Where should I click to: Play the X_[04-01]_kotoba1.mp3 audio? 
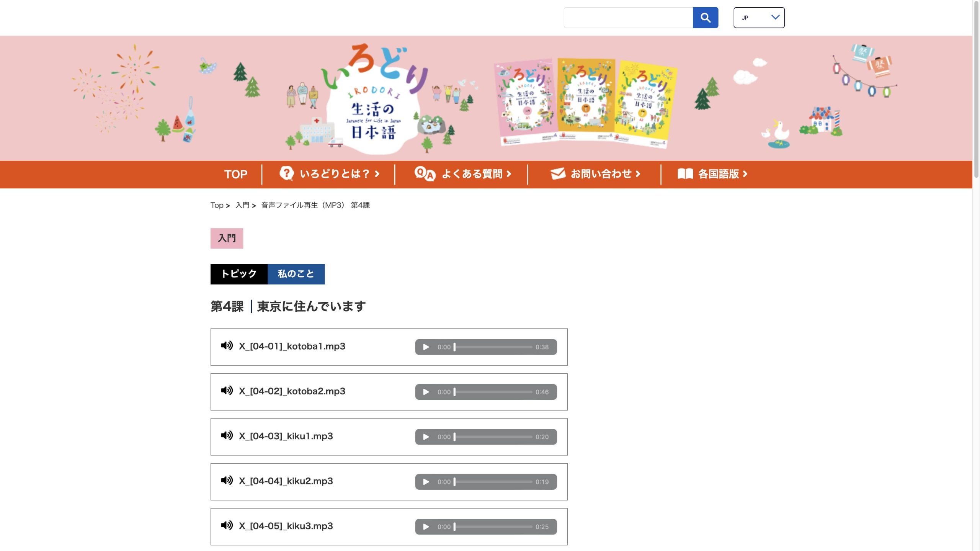coord(426,347)
